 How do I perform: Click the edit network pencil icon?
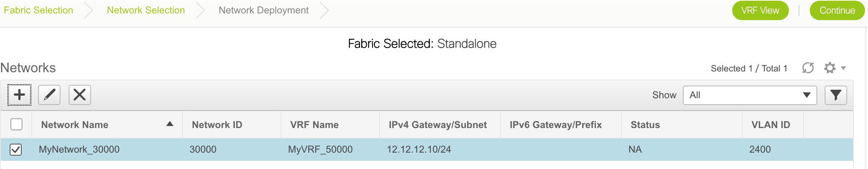click(x=49, y=95)
